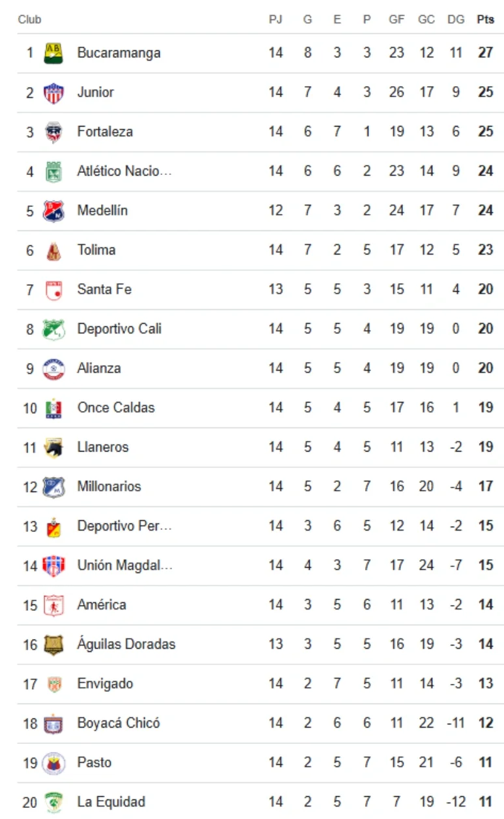Click the Llaneros club crest icon
This screenshot has height=819, width=504.
click(x=53, y=448)
